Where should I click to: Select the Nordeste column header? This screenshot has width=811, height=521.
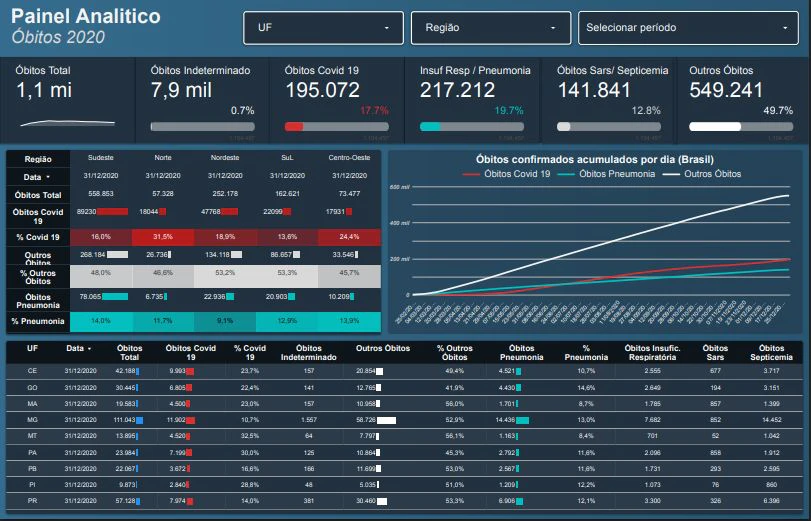pos(225,158)
